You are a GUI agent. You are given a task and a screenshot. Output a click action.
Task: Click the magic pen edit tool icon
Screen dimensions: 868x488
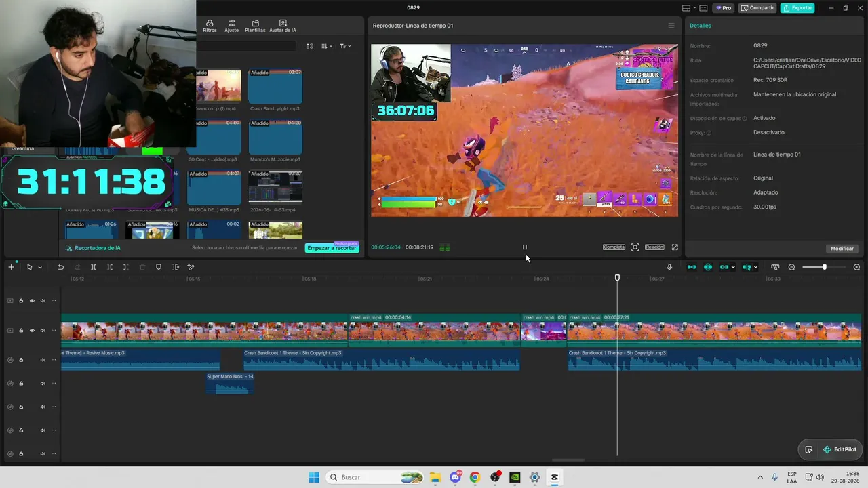191,267
